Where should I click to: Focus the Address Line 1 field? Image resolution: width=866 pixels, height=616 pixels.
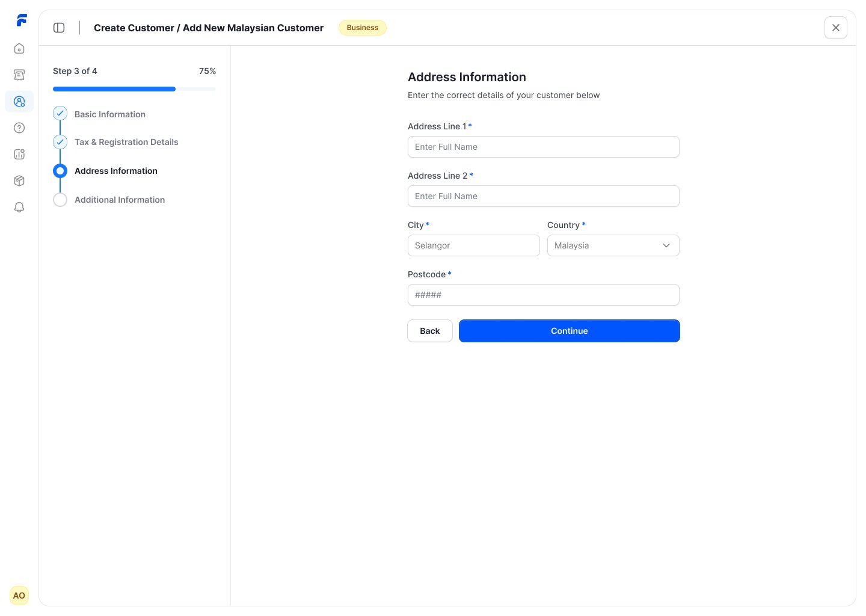544,147
